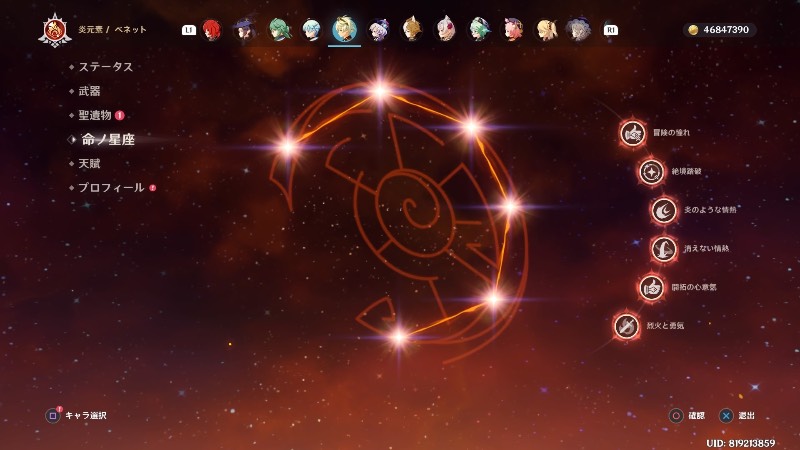The image size is (800, 450).
Task: Click the Pyro element emblem
Action: [55, 31]
